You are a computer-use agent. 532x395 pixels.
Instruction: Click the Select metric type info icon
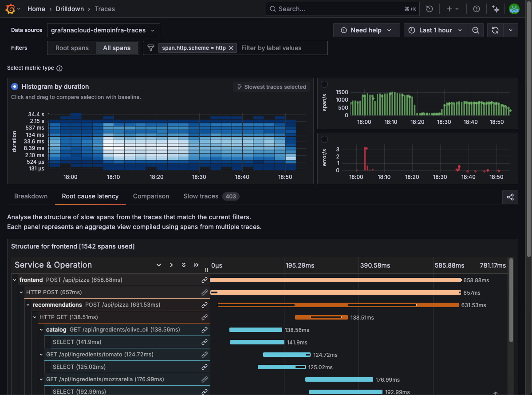coord(59,68)
